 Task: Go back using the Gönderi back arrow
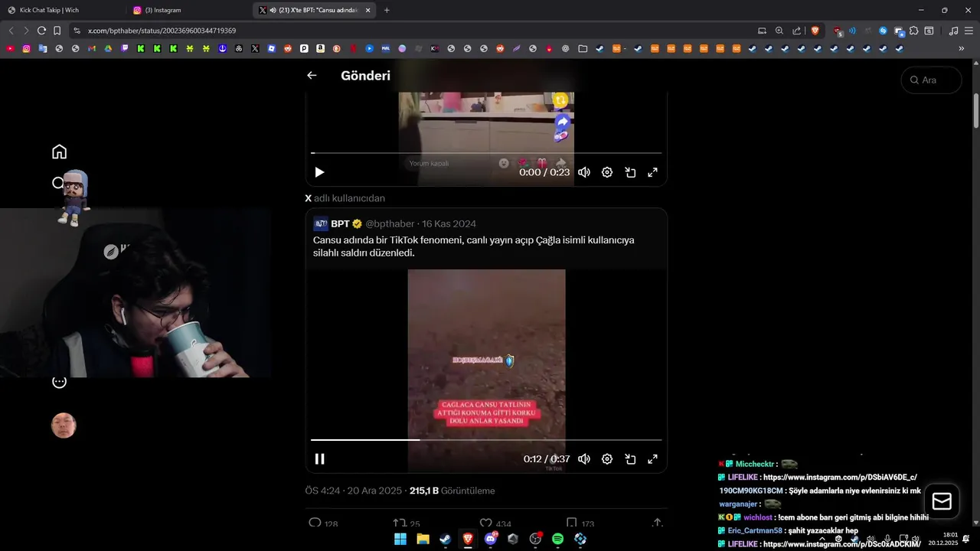click(312, 75)
